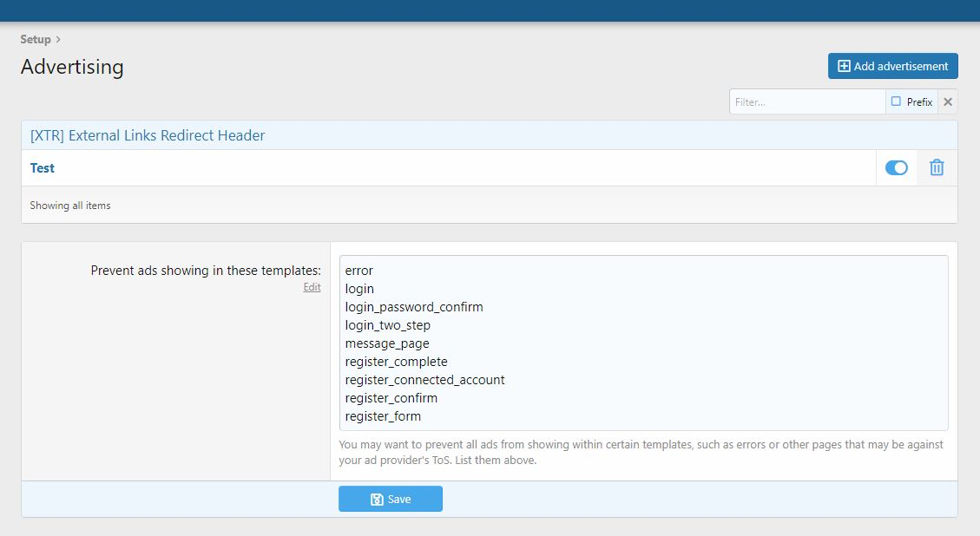Screen dimensions: 980x536
Task: Focus the Filter text field
Action: pos(806,102)
